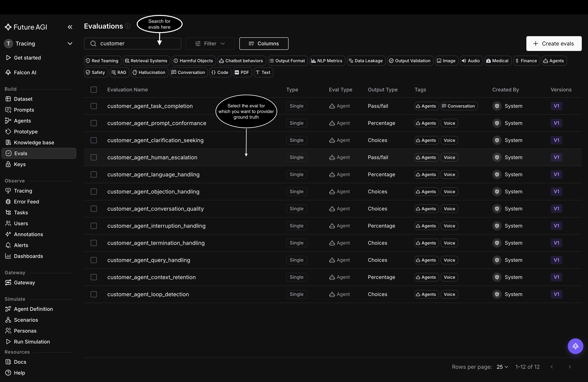Check customer_agent_task_completion row checkbox
Viewport: 588px width, 382px height.
coord(94,106)
